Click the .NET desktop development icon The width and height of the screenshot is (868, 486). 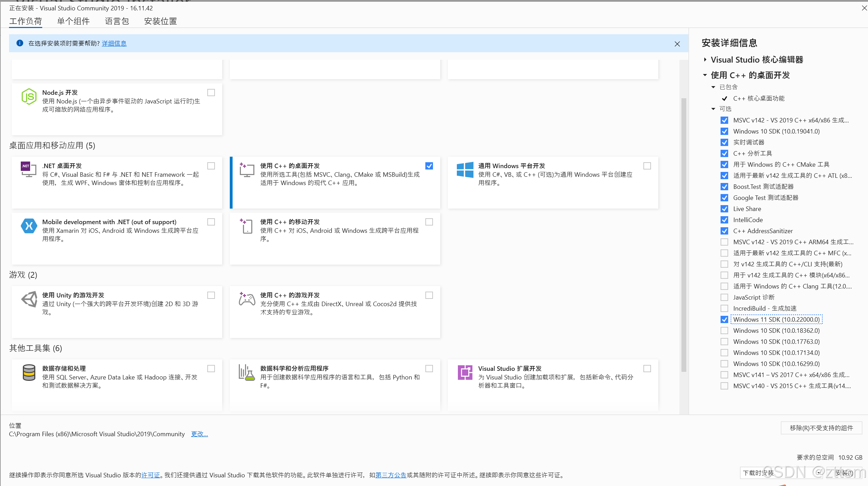(28, 169)
